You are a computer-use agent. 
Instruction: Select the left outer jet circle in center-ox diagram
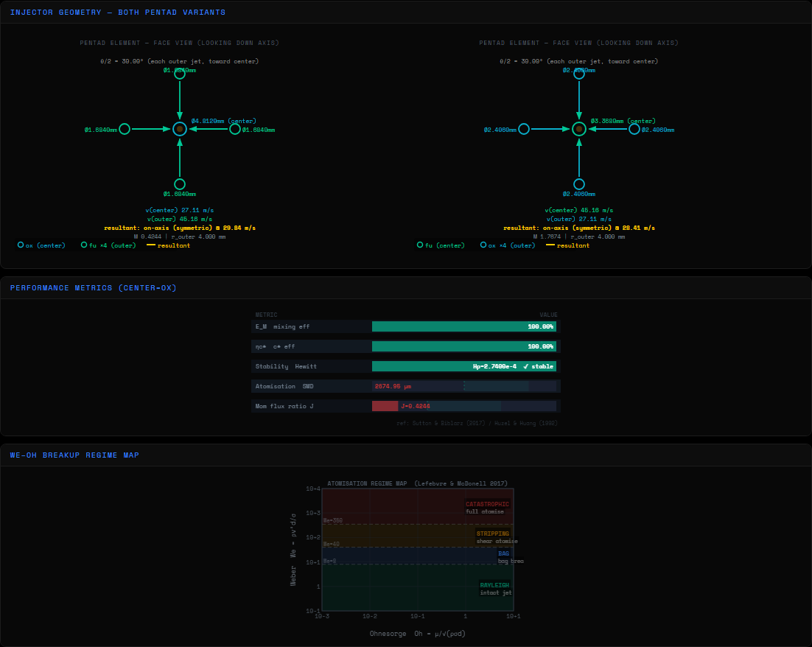(x=125, y=129)
